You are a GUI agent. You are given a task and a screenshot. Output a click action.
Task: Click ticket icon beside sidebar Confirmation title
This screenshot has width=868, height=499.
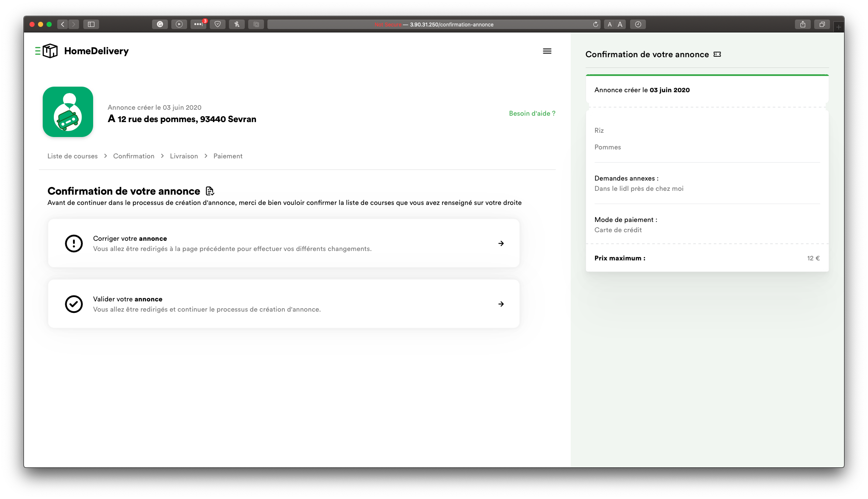point(717,54)
